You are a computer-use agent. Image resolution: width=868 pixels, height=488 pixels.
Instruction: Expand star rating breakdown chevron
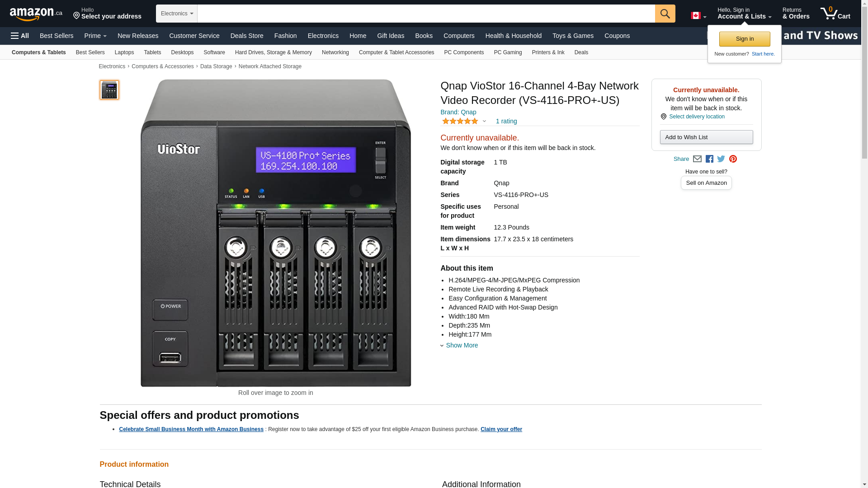[x=484, y=121]
